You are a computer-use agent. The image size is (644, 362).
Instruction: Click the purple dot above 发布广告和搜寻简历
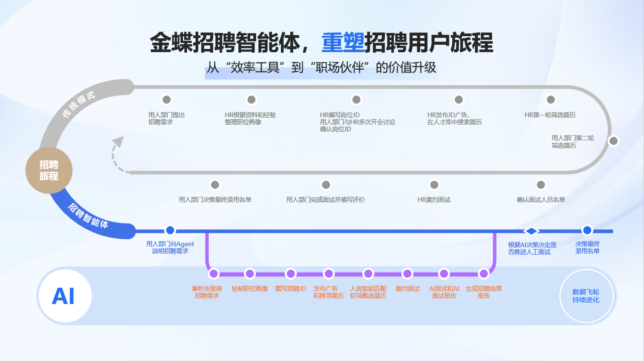point(329,274)
